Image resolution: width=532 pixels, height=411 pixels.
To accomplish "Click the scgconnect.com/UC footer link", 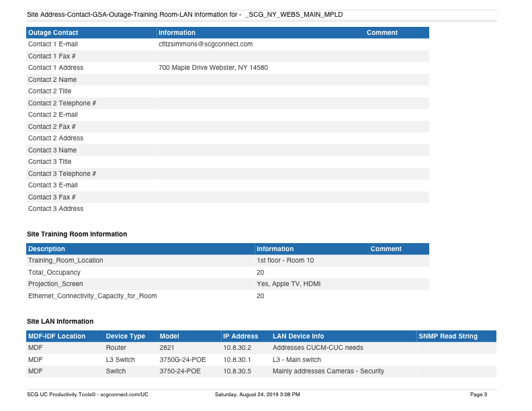I will (x=124, y=394).
